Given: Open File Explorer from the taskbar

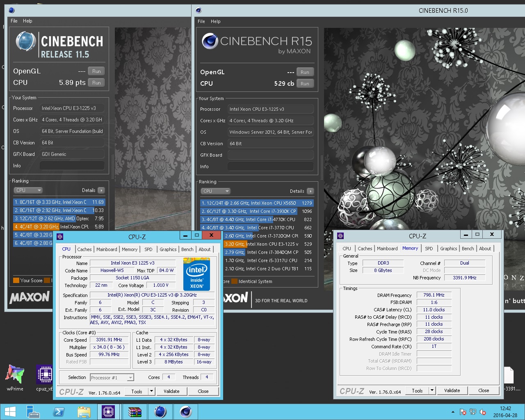Looking at the screenshot, I should coord(84,411).
